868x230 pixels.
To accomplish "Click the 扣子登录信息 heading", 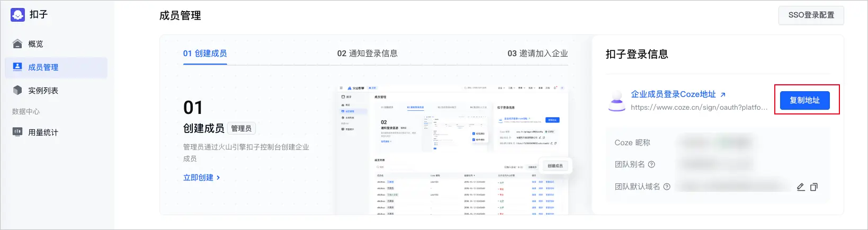I will 637,54.
